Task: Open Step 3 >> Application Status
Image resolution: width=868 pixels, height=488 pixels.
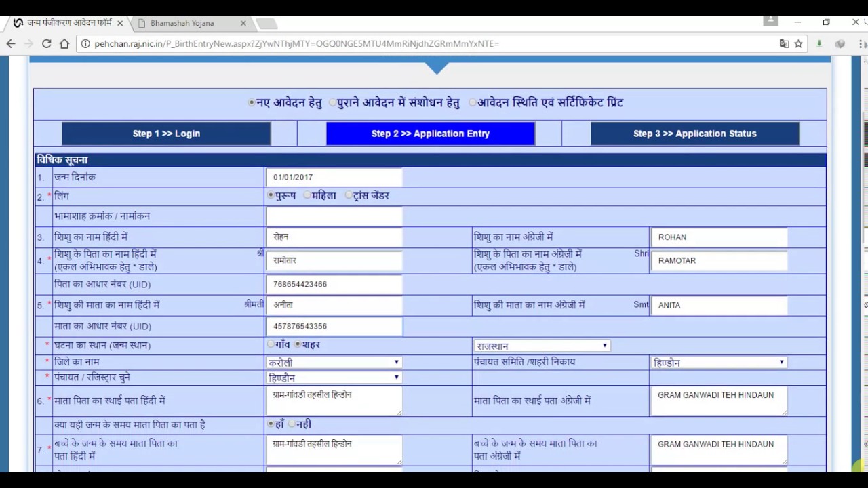Action: coord(695,134)
